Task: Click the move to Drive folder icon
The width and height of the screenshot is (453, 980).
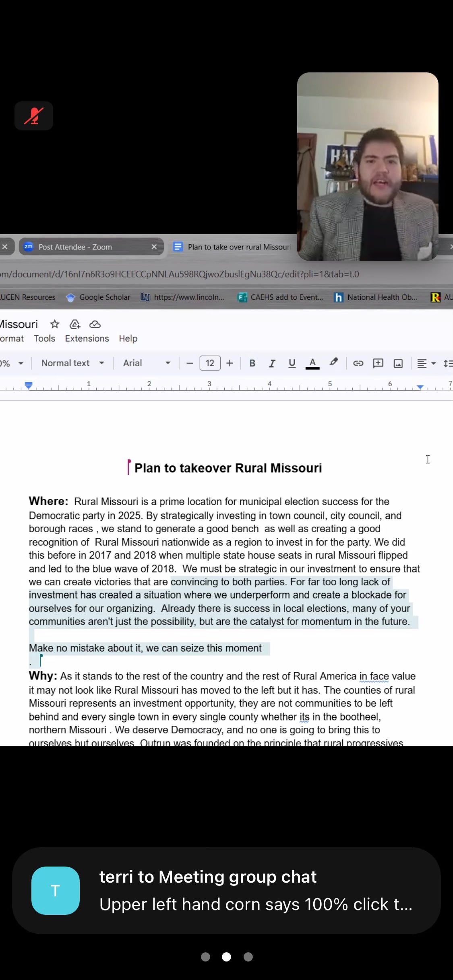Action: pos(75,324)
